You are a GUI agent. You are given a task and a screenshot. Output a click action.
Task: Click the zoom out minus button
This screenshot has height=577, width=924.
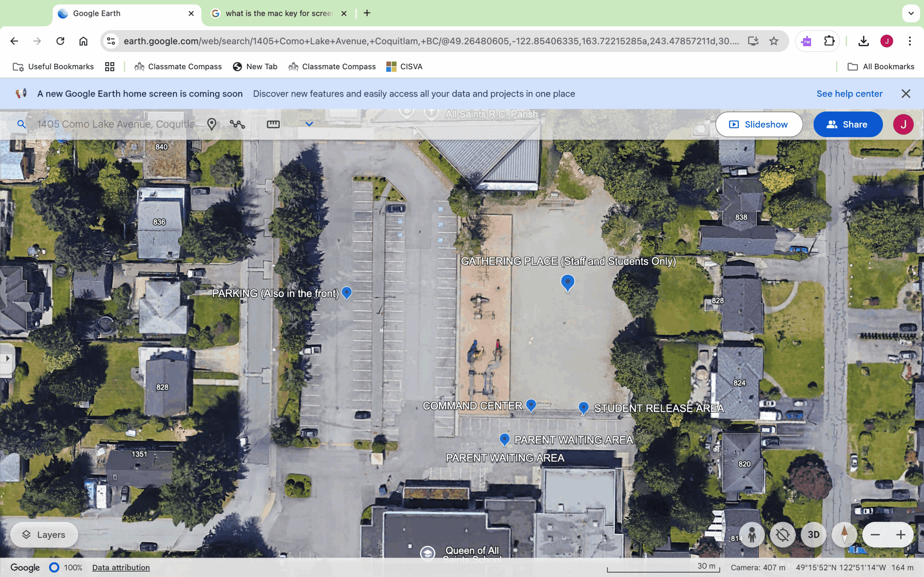(x=875, y=535)
